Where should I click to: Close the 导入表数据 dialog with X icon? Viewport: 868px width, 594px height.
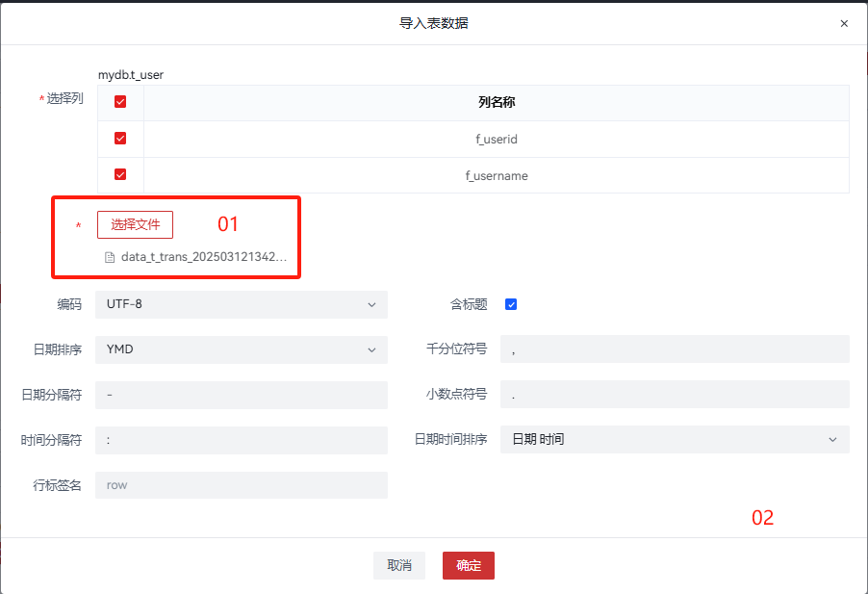point(844,23)
